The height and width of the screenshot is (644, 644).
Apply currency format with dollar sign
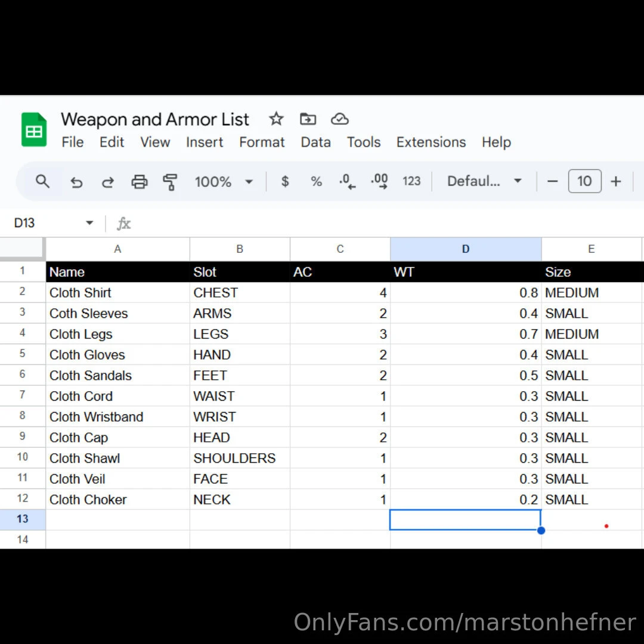pyautogui.click(x=285, y=181)
